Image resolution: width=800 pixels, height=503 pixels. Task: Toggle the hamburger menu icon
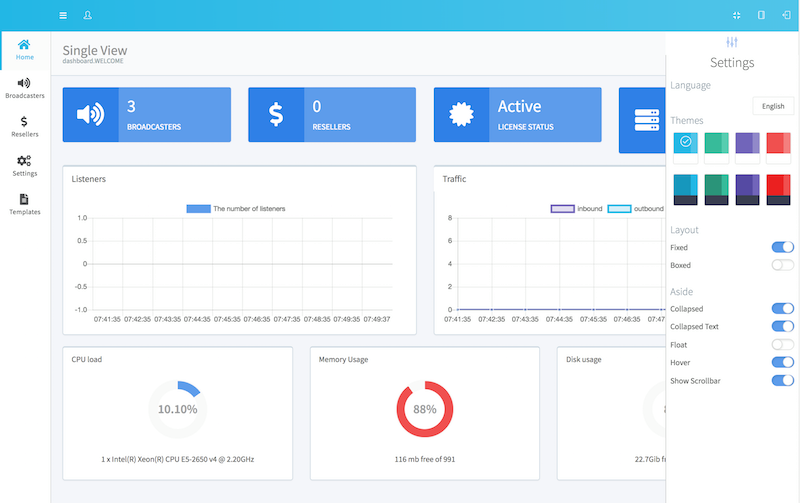coord(63,15)
